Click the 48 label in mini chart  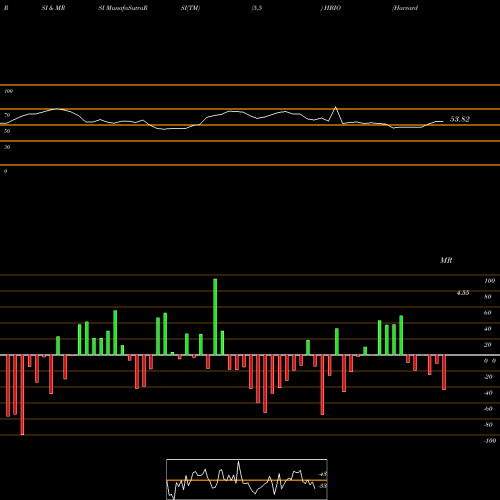323,474
